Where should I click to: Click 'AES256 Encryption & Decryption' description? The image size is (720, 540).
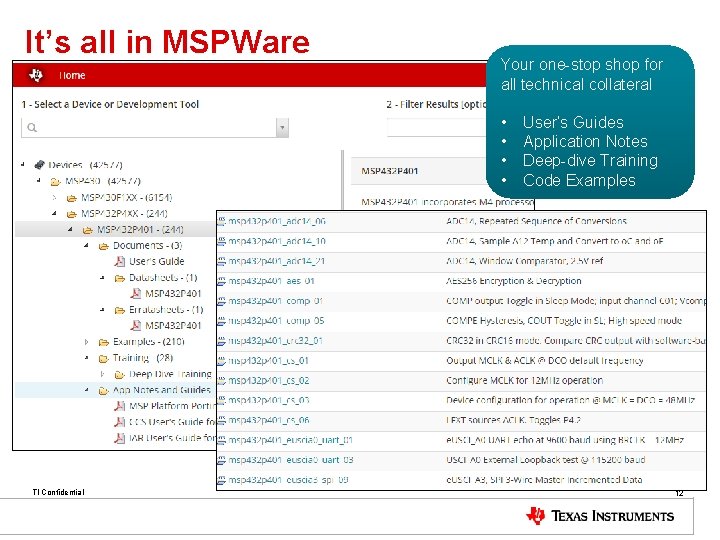[x=514, y=281]
